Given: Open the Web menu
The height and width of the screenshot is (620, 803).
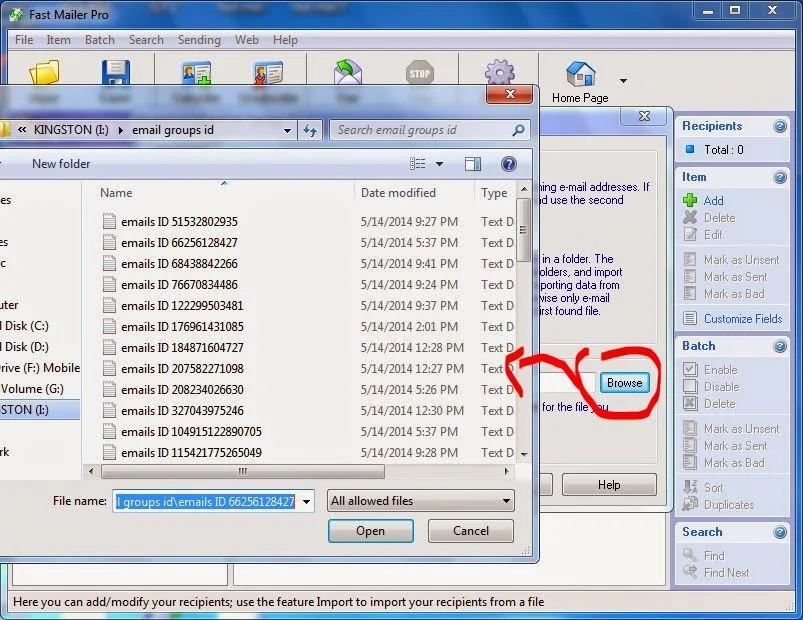Looking at the screenshot, I should 246,40.
